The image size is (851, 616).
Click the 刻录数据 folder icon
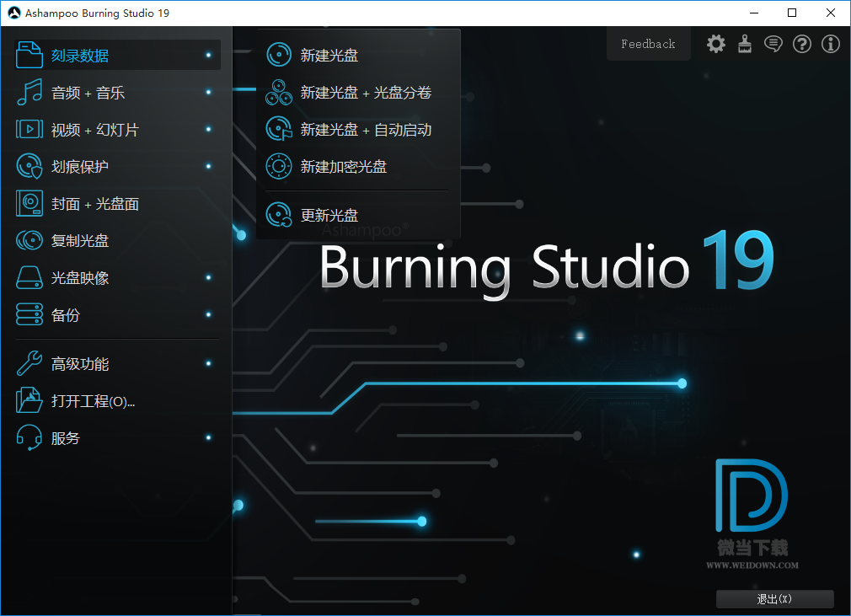coord(29,55)
